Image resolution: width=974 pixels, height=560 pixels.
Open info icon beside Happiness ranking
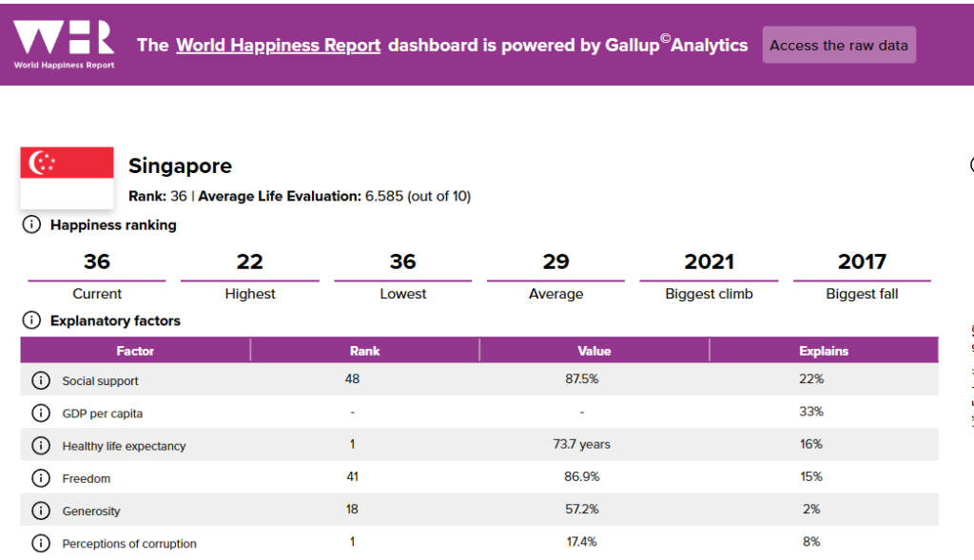pos(31,225)
